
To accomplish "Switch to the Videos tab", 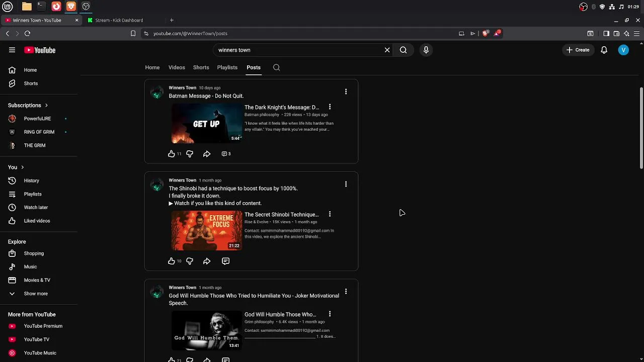I will point(177,67).
